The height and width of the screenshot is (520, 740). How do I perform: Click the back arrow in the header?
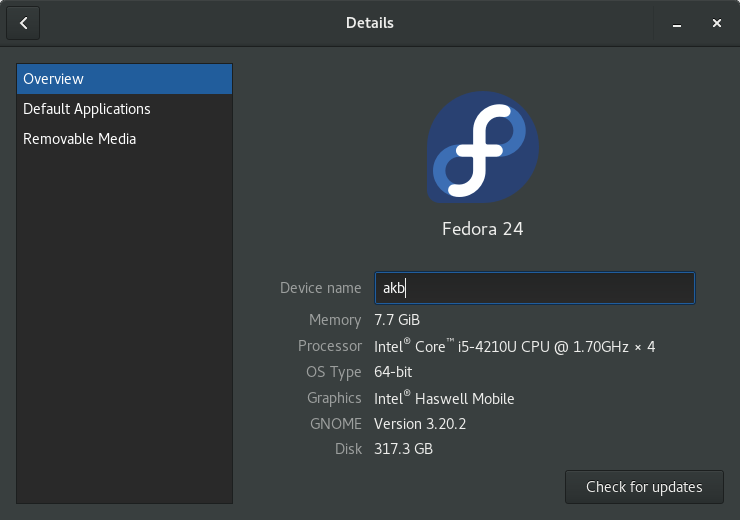point(23,23)
